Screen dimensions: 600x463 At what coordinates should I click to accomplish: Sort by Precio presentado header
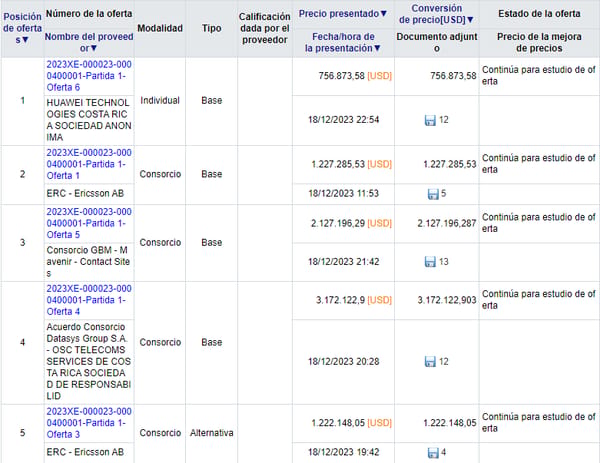point(343,14)
